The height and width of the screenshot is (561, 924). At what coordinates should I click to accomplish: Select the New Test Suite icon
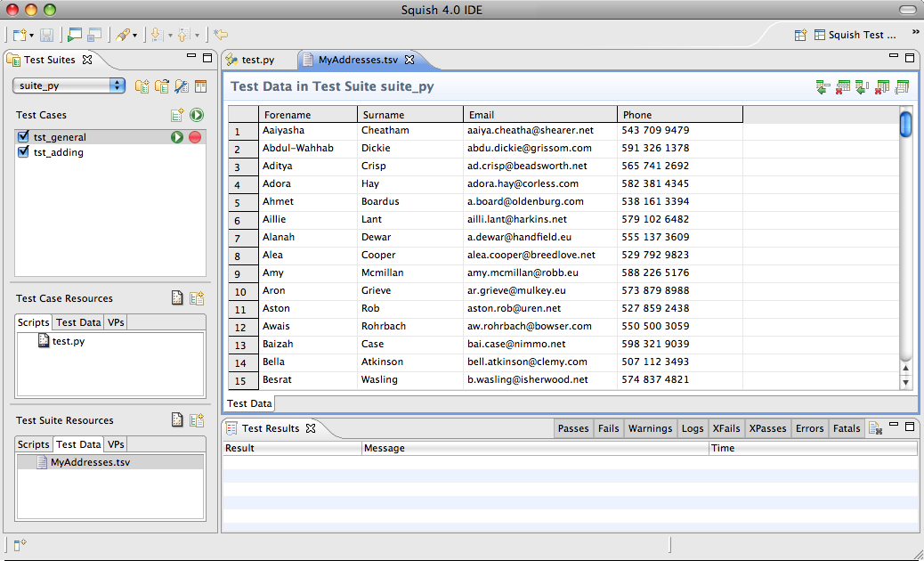pos(142,85)
